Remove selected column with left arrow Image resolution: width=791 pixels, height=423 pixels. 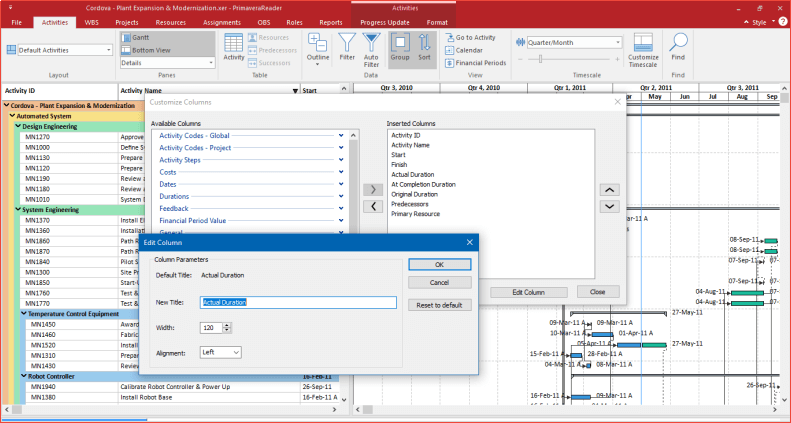pyautogui.click(x=373, y=206)
